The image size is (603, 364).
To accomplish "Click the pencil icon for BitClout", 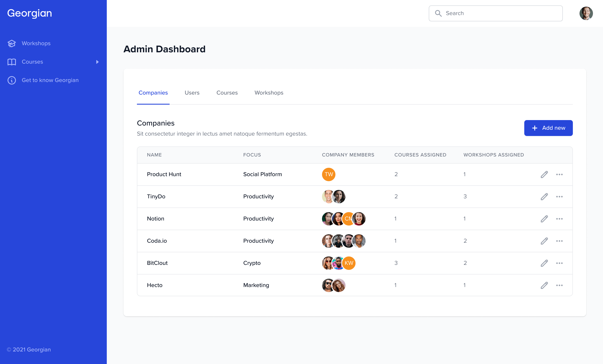I will [x=544, y=263].
